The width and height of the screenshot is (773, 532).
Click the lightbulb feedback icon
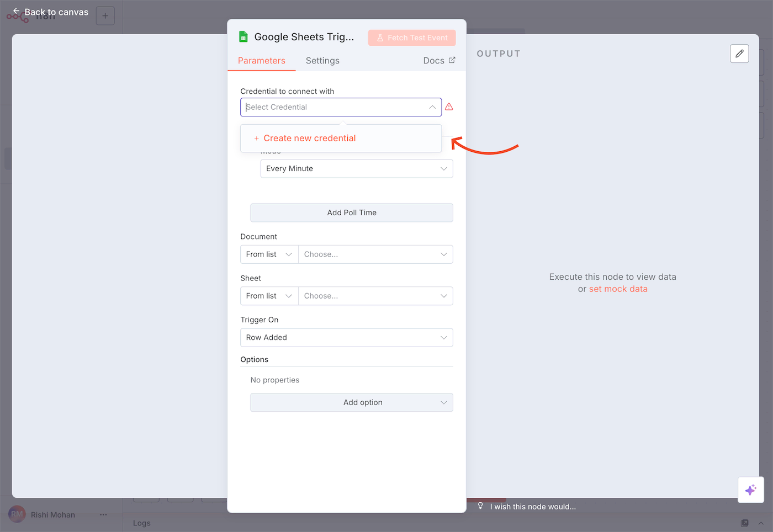coord(480,506)
